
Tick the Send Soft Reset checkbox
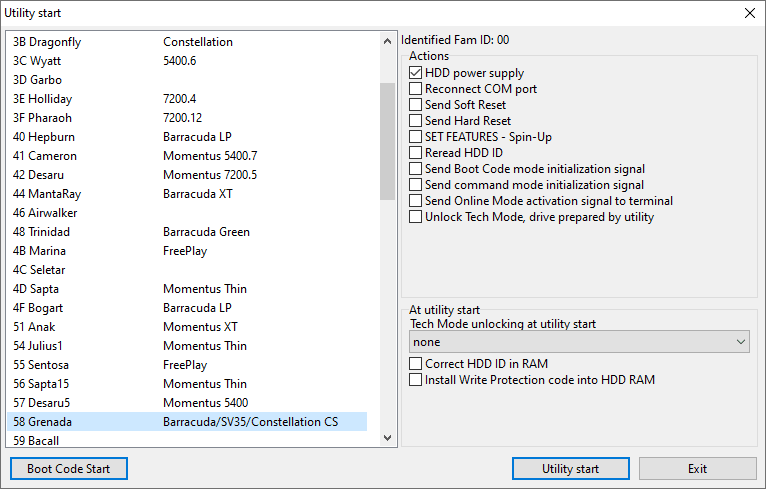click(415, 105)
